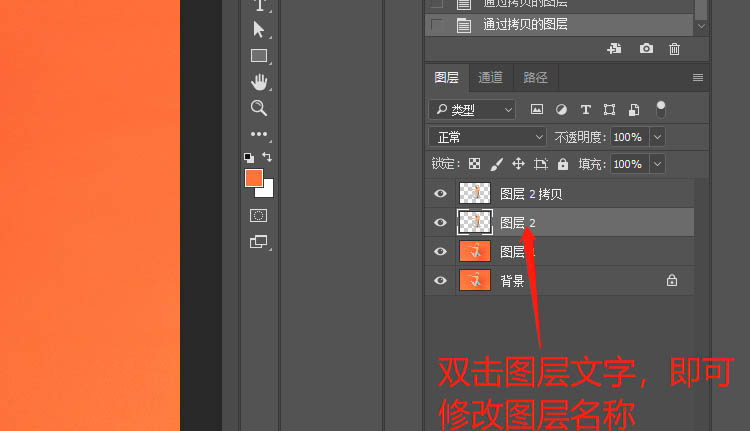This screenshot has height=431, width=750.
Task: Select the Zoom magnifier tool
Action: (x=259, y=108)
